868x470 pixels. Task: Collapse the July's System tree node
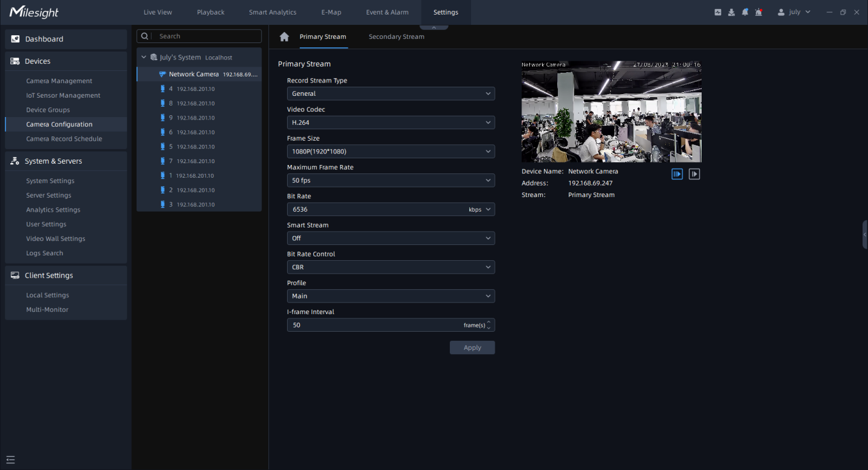(144, 58)
